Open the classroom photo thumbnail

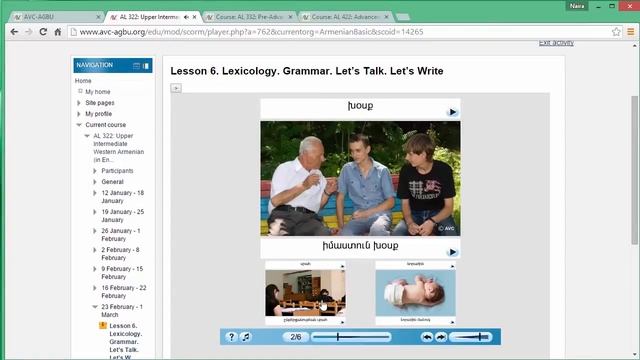coord(305,293)
